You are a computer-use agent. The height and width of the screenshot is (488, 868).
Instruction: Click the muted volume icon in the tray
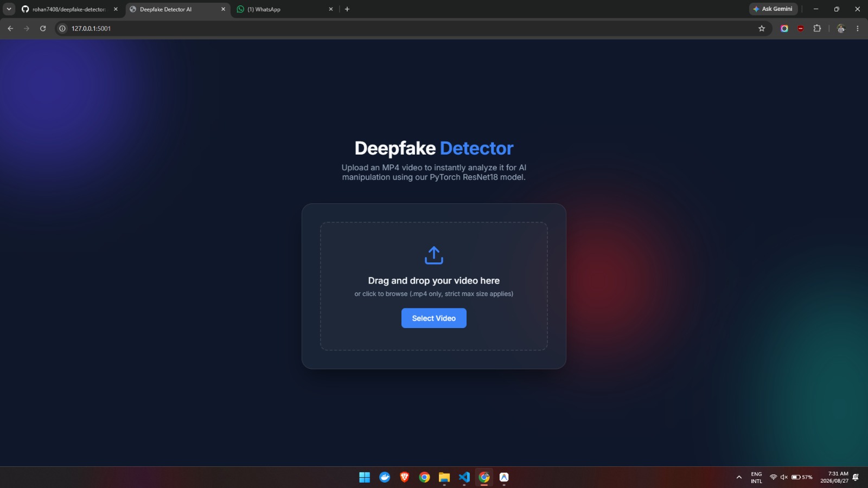(x=784, y=477)
